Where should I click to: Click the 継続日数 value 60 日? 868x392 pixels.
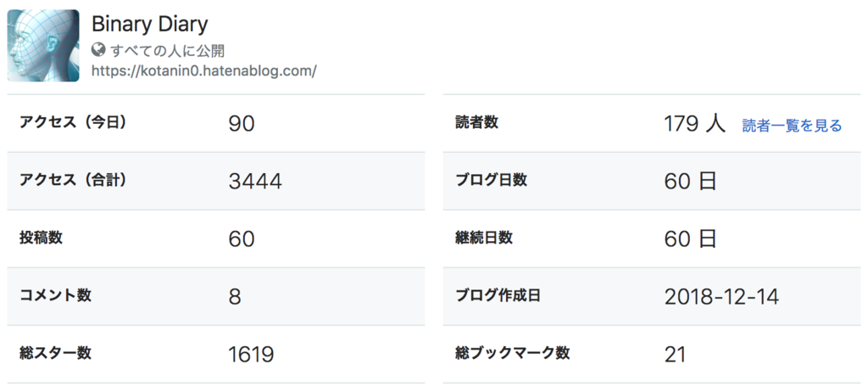(690, 239)
